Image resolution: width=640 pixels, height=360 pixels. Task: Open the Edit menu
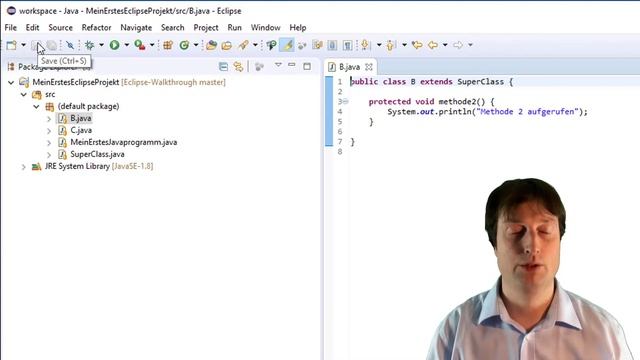[x=32, y=27]
